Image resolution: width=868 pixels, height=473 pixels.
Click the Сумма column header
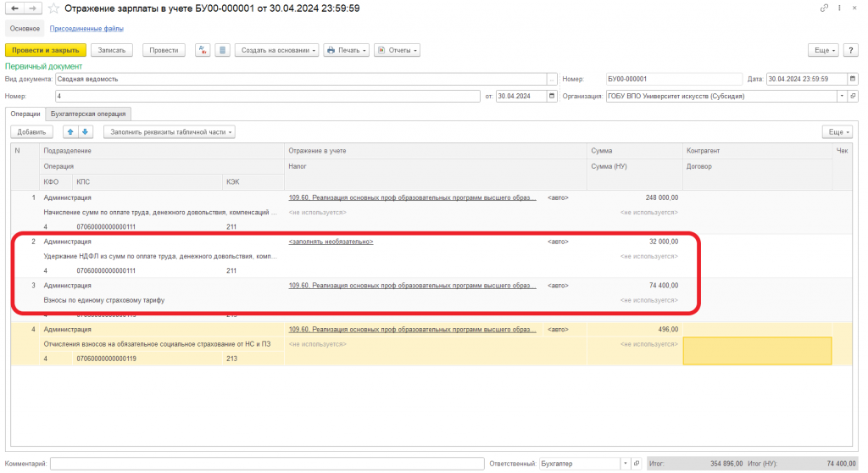(635, 151)
